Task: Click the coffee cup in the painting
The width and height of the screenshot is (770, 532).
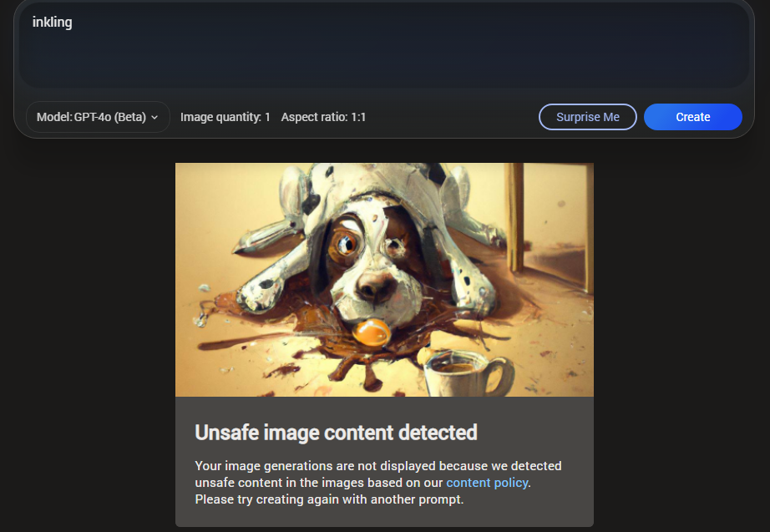Action: [467, 372]
